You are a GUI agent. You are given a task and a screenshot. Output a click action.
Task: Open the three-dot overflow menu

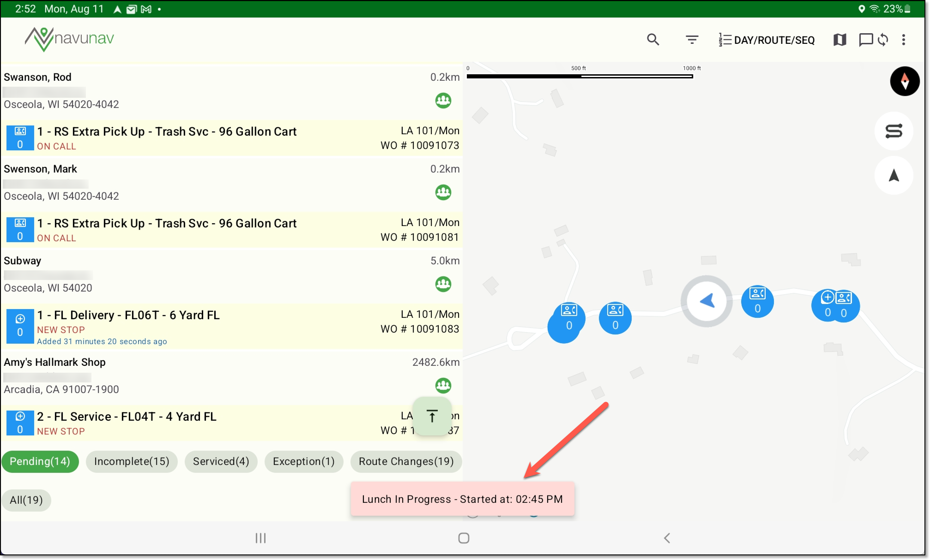pos(903,40)
